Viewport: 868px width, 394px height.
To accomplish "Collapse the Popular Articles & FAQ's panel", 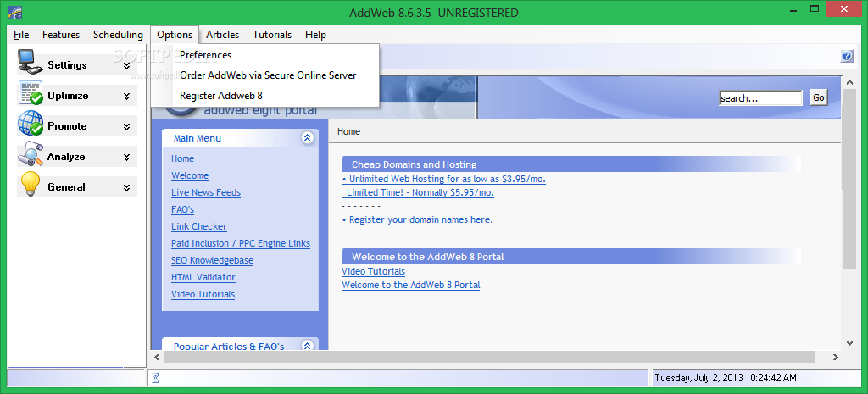I will (x=307, y=346).
